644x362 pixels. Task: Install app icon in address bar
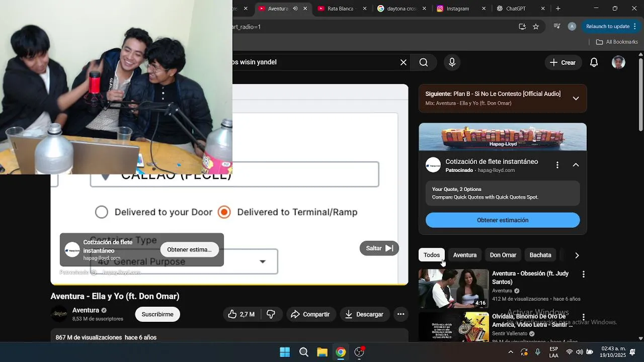[x=522, y=27]
